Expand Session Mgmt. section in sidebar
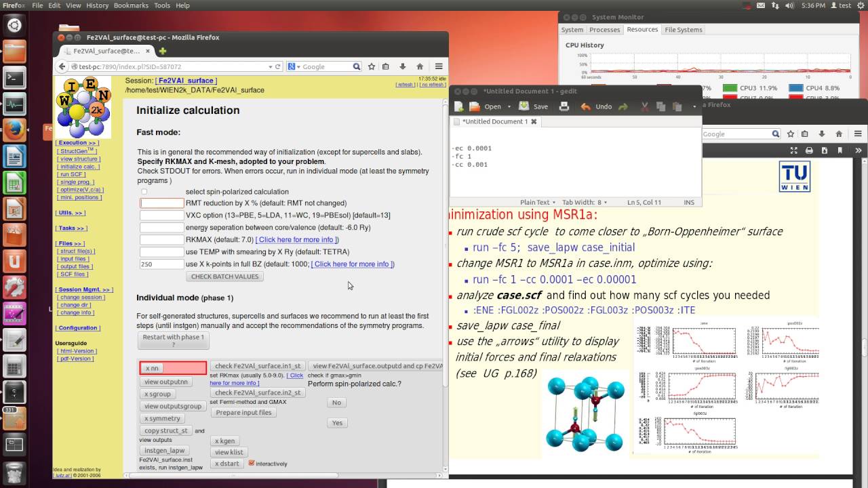 [84, 289]
